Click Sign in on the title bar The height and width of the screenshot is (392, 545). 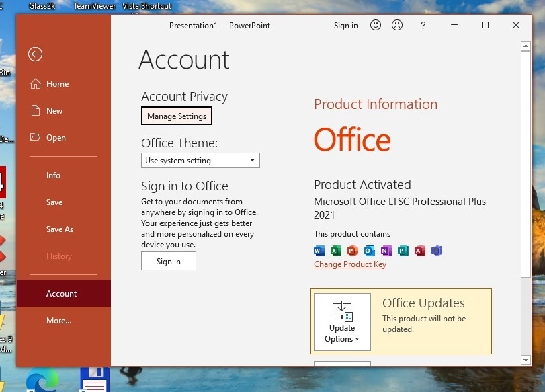[x=345, y=26]
